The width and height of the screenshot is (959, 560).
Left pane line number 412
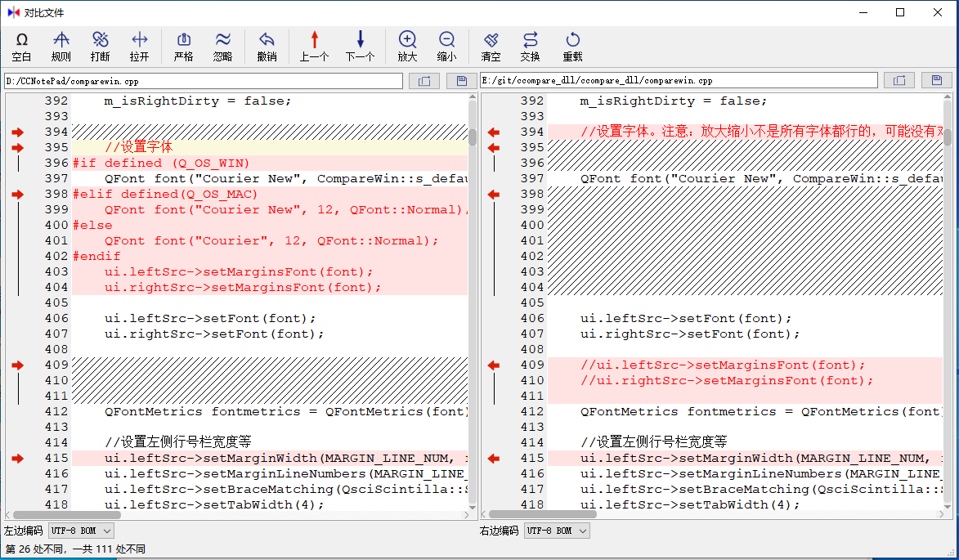coord(56,411)
